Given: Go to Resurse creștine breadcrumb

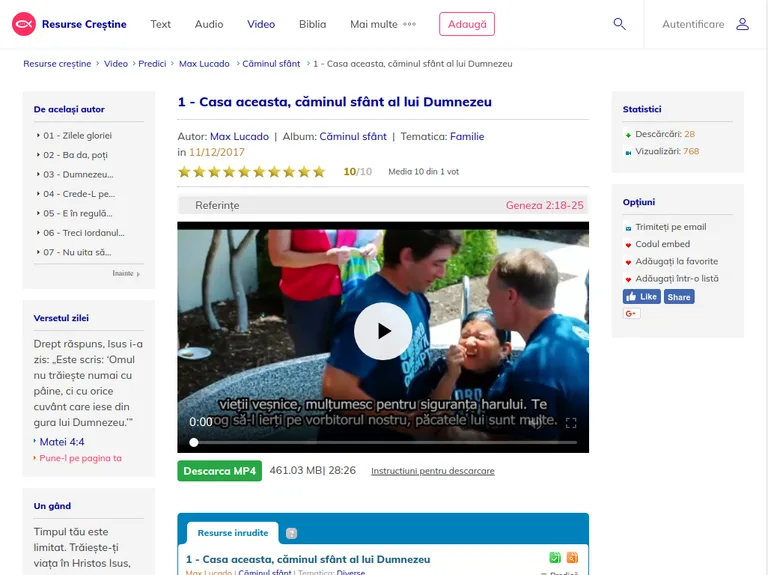Looking at the screenshot, I should [57, 64].
